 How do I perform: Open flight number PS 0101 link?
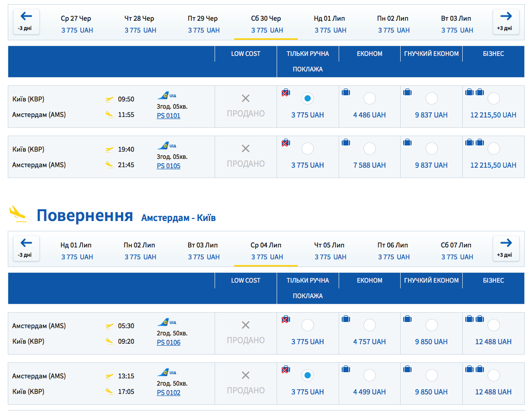click(x=169, y=116)
